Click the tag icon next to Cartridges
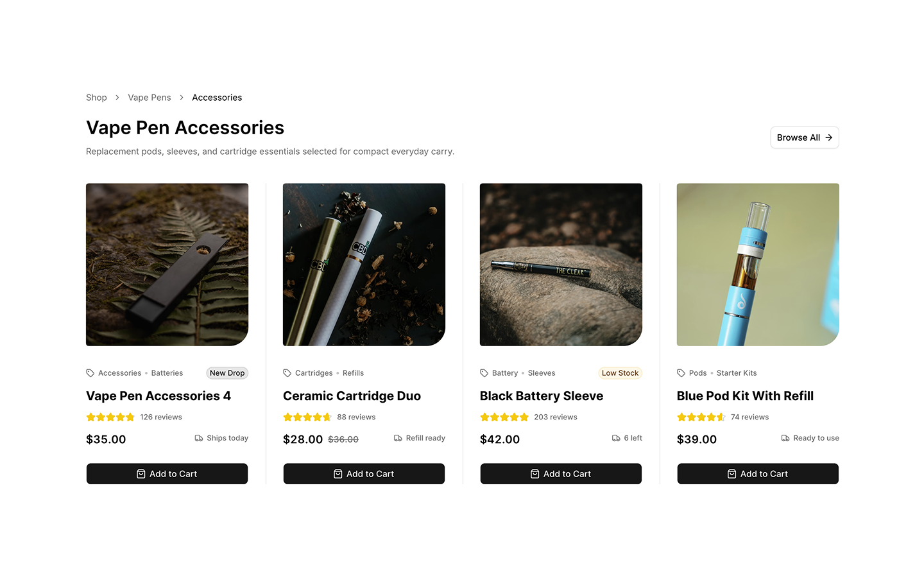The height and width of the screenshot is (578, 924). 287,373
